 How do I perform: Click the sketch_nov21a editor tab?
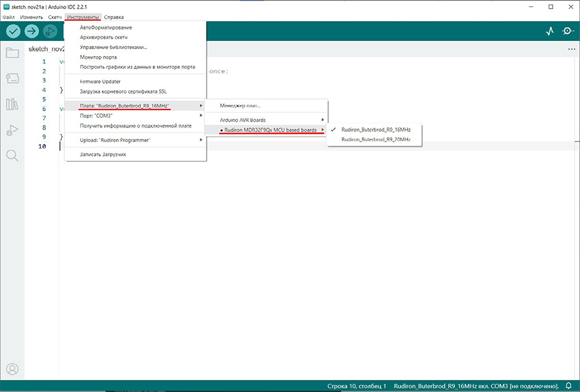coord(46,49)
